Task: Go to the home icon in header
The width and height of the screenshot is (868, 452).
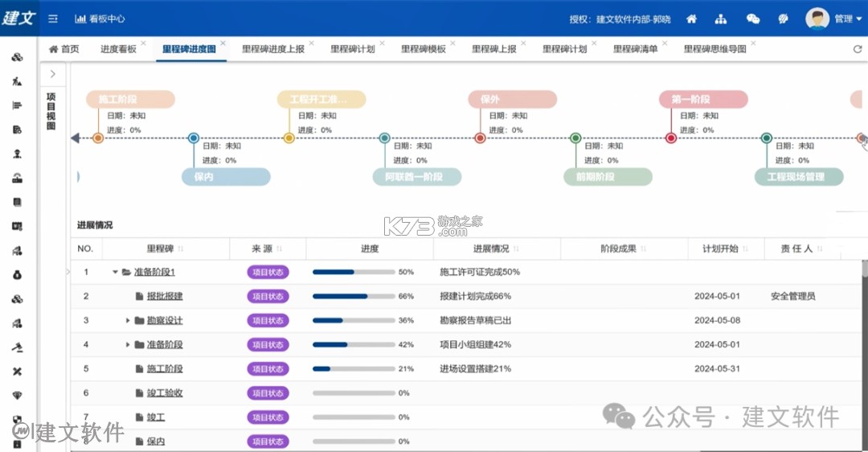Action: [x=691, y=18]
